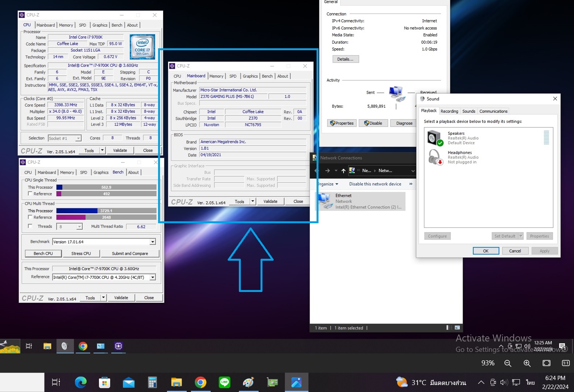Open Microsoft Store from the bottom taskbar
This screenshot has height=392, width=574.
[104, 382]
